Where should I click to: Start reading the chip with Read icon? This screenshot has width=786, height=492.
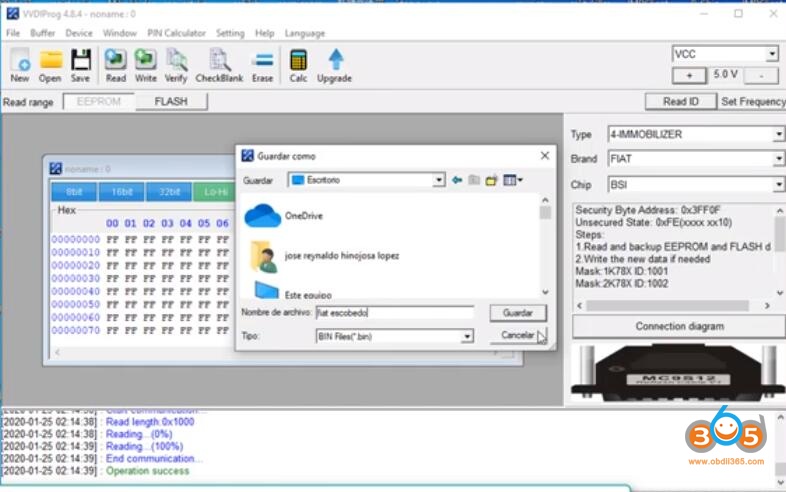(x=115, y=65)
